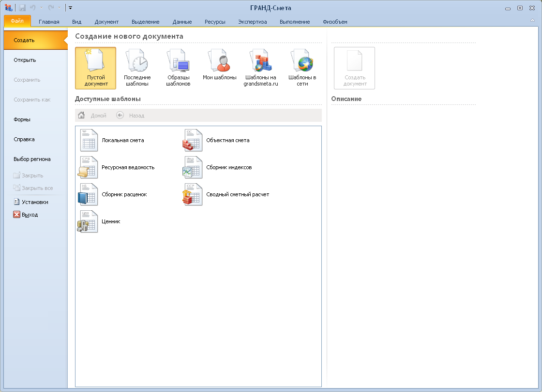Open customize quick access toolbar dropdown
Screen dimensions: 542x392
(x=70, y=8)
